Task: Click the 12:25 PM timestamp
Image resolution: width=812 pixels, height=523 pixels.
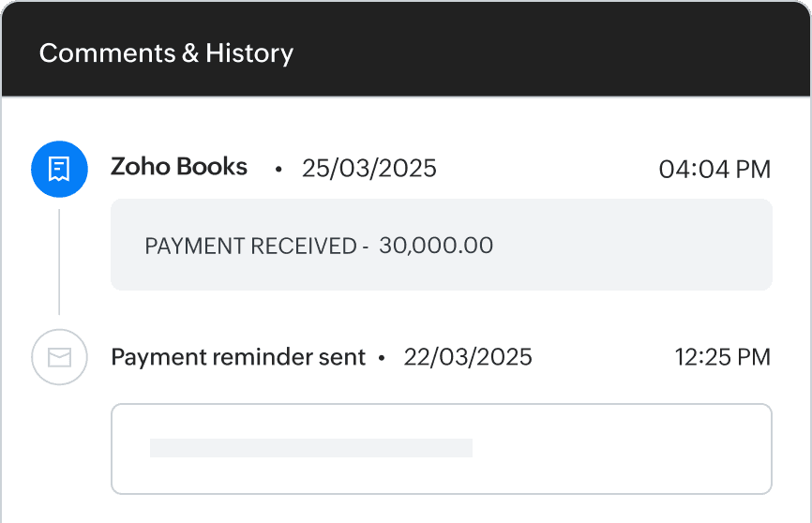Action: point(722,357)
